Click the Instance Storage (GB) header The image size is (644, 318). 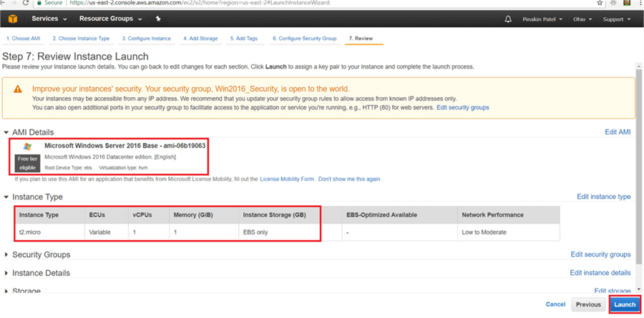pos(279,215)
